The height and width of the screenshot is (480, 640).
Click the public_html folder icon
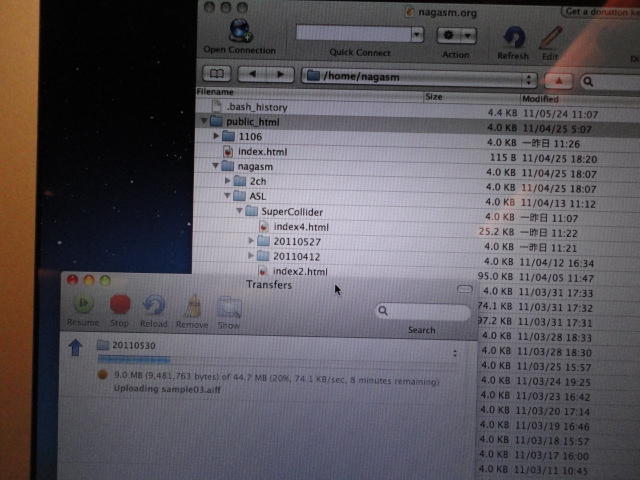coord(216,121)
